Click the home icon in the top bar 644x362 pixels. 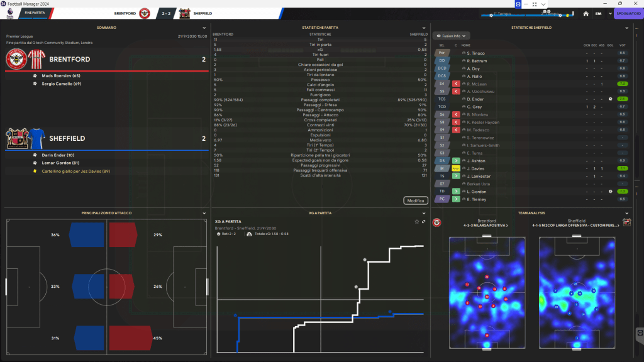tap(586, 13)
